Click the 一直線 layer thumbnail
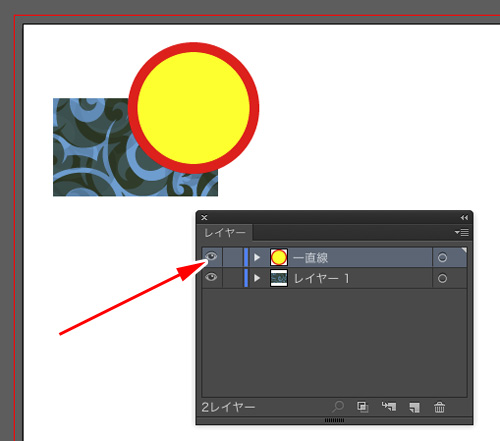Image resolution: width=500 pixels, height=441 pixels. point(279,257)
